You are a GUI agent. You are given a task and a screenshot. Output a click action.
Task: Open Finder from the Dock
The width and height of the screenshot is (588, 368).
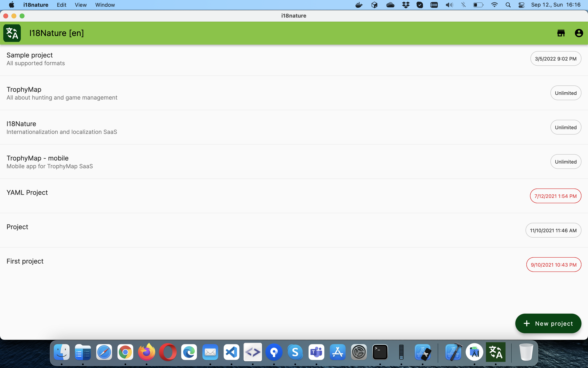pos(61,352)
